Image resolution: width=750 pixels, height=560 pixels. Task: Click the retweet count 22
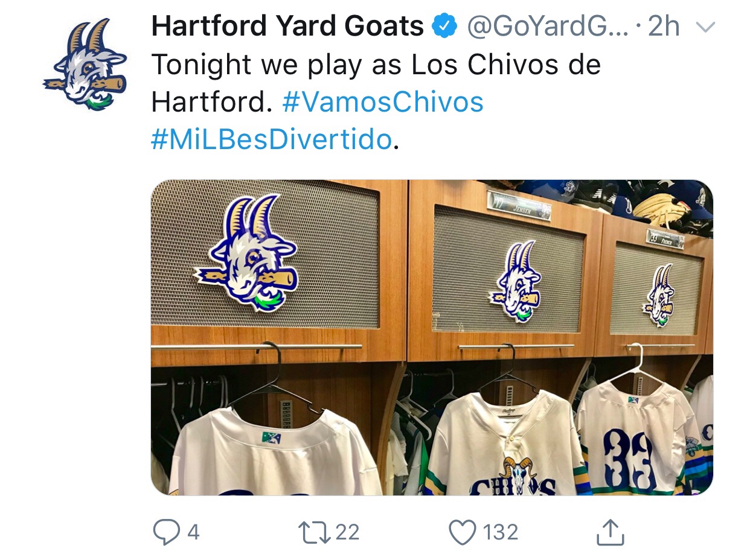(347, 532)
